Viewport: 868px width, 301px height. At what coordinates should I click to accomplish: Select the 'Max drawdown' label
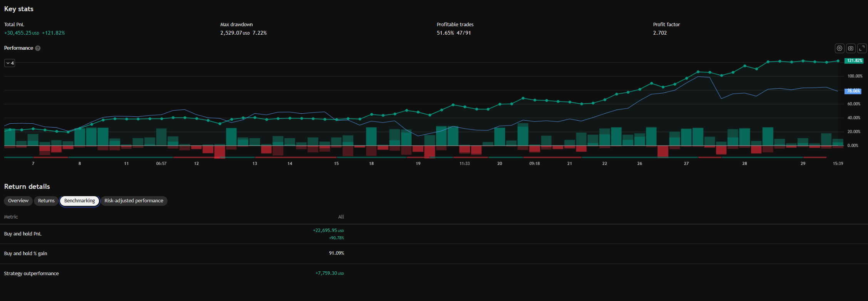click(236, 24)
